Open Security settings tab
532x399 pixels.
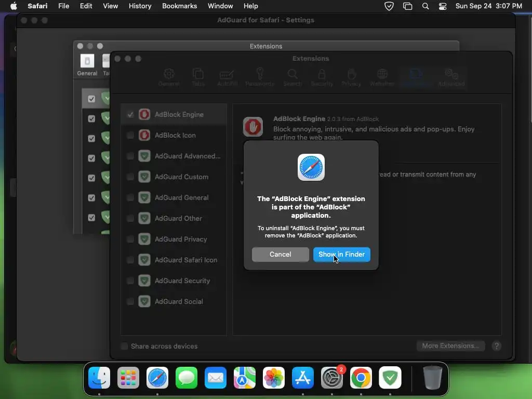click(322, 77)
